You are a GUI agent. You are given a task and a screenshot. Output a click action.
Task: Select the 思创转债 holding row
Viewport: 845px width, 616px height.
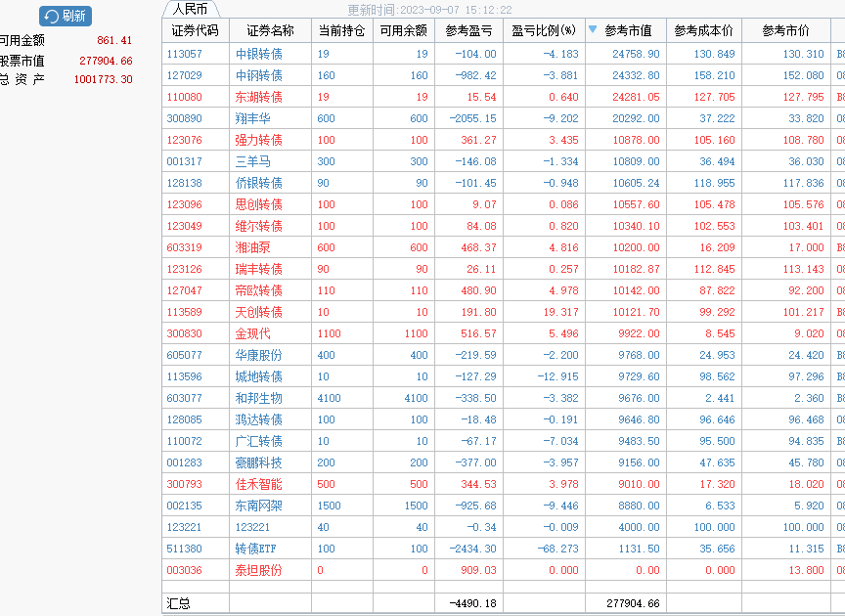(504, 204)
